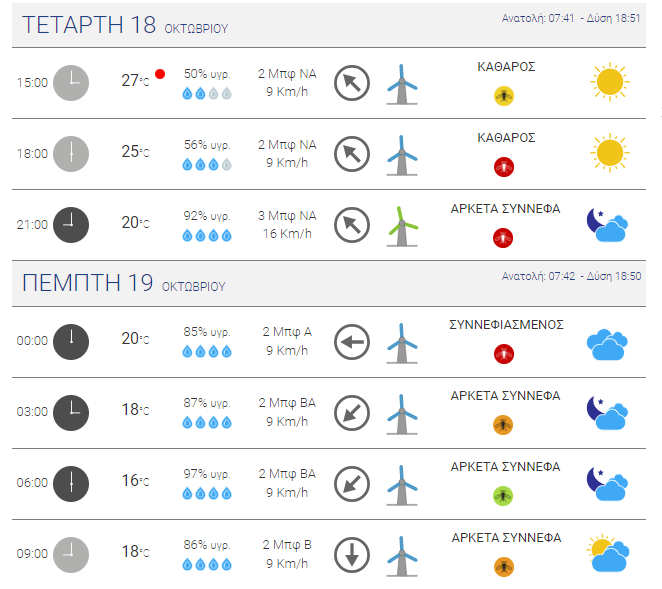
Task: Click the 21:00 dark clock icon
Action: (70, 224)
